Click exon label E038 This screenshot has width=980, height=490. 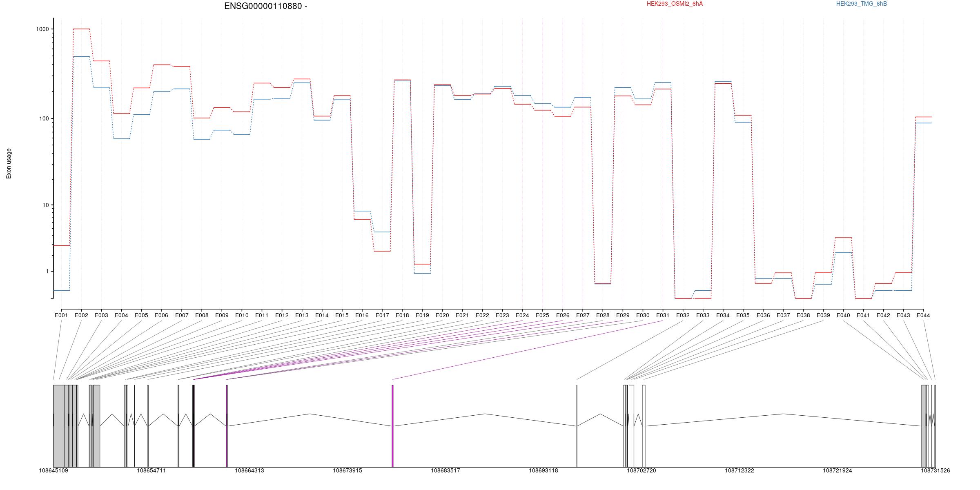[803, 315]
